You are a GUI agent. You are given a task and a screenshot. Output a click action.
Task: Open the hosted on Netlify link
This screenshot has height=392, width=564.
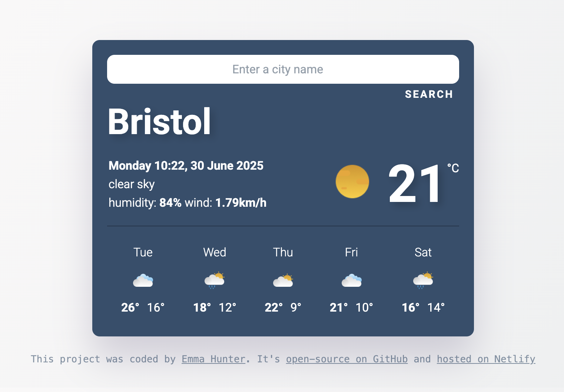point(486,359)
